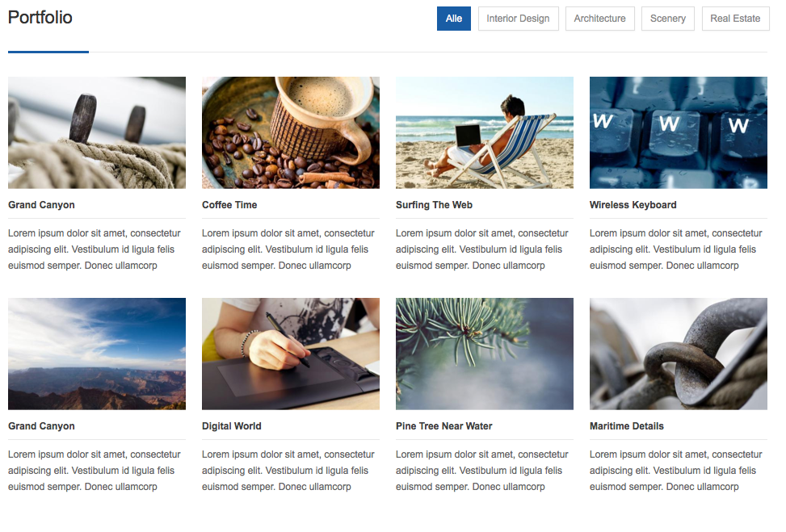The width and height of the screenshot is (786, 532).
Task: View the rusty chain link photo
Action: (x=679, y=354)
